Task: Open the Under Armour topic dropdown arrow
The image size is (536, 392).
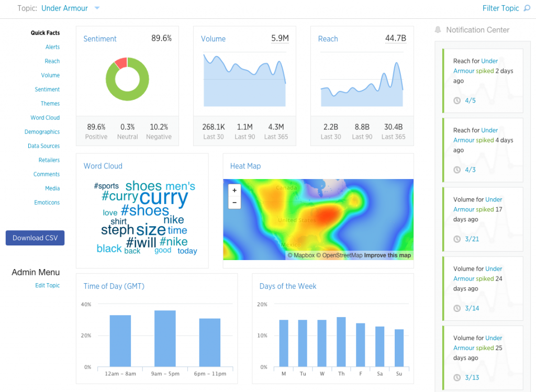Action: [x=97, y=8]
